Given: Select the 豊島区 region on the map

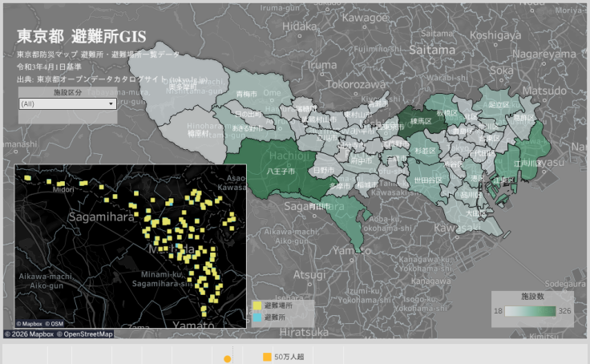Looking at the screenshot, I should click(463, 131).
